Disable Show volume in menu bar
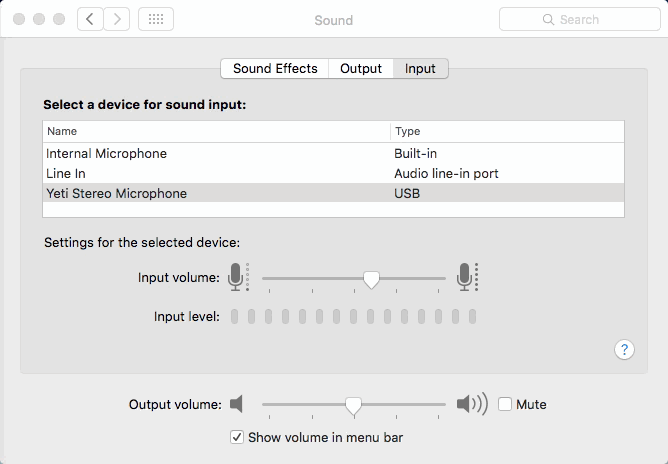This screenshot has height=464, width=668. click(x=237, y=437)
